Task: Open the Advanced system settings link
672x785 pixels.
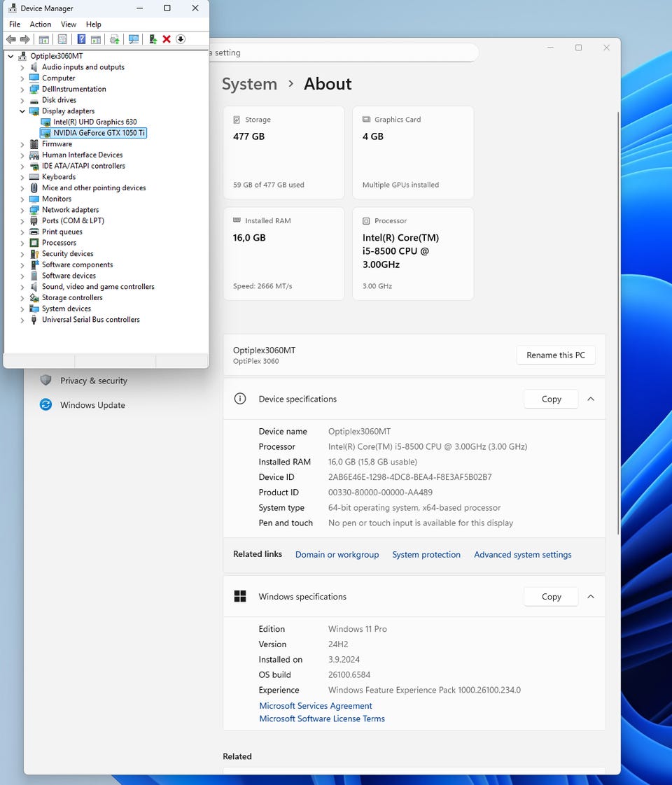Action: pyautogui.click(x=522, y=555)
